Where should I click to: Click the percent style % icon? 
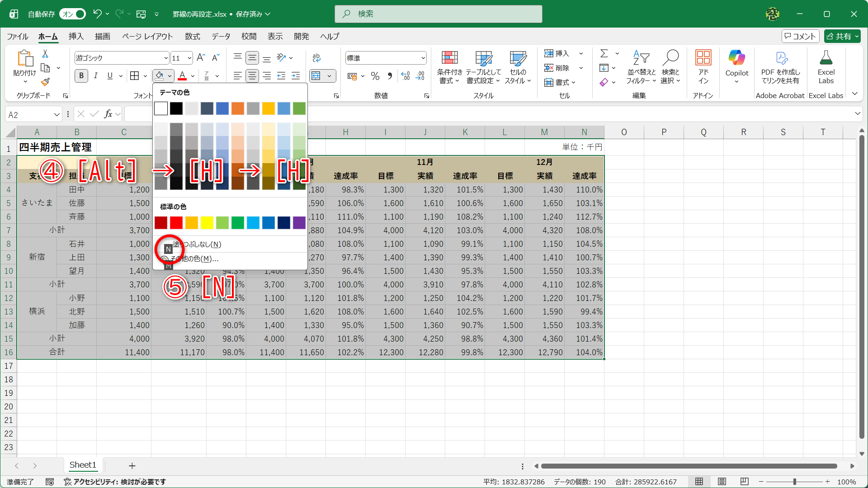tap(375, 76)
